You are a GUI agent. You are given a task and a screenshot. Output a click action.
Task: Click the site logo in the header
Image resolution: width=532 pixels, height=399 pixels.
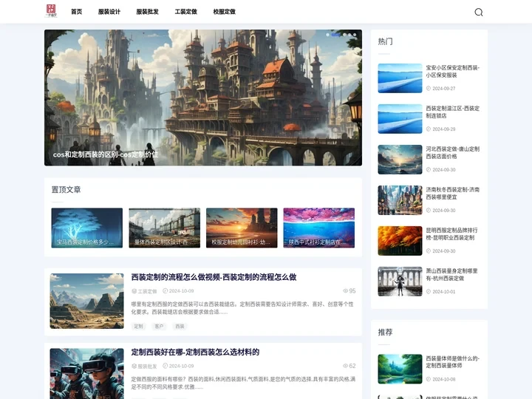[51, 11]
